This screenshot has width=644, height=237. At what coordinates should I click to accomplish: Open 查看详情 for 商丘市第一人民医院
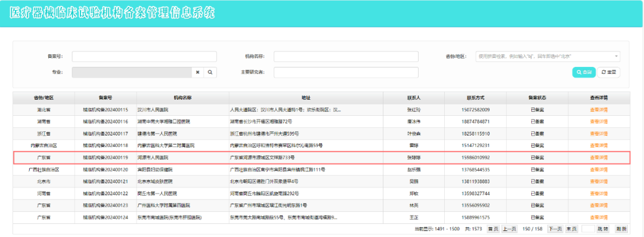pyautogui.click(x=599, y=193)
